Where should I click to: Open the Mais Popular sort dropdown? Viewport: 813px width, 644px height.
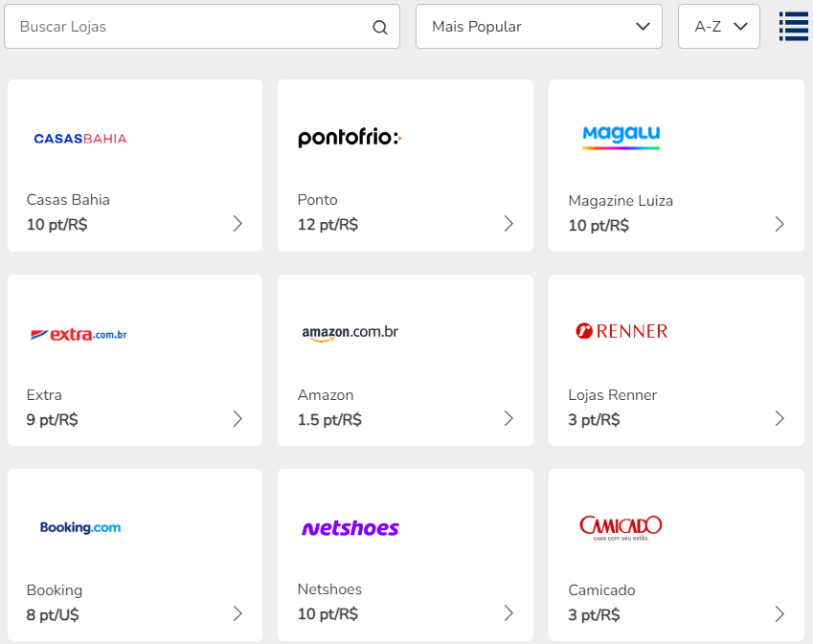538,27
